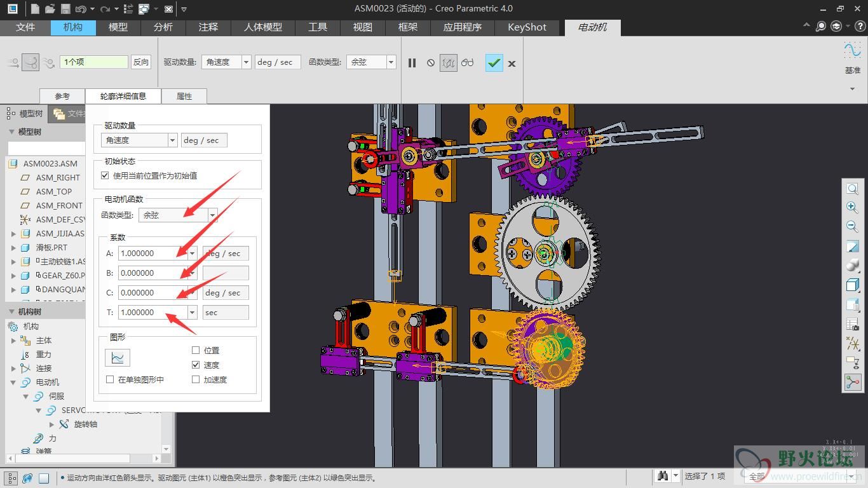Expand the 连接 node in mechanism tree
Screen dimensions: 868x488
click(14, 369)
